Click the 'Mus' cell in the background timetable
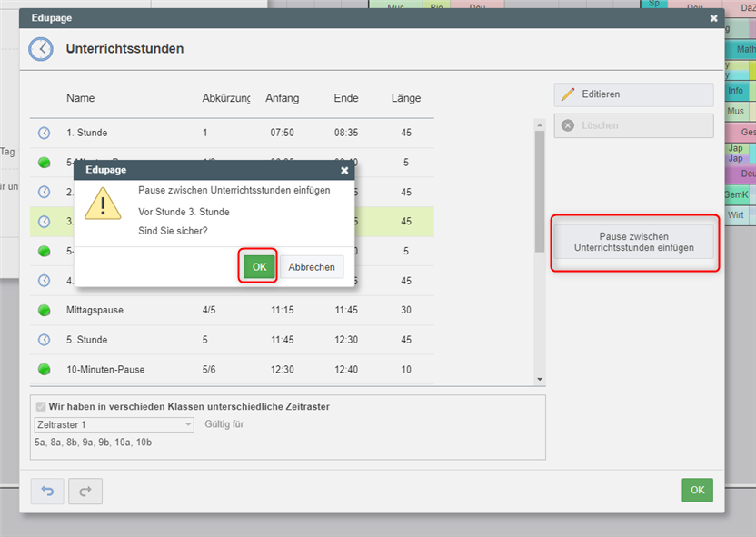Viewport: 756px width, 537px height. pyautogui.click(x=735, y=112)
